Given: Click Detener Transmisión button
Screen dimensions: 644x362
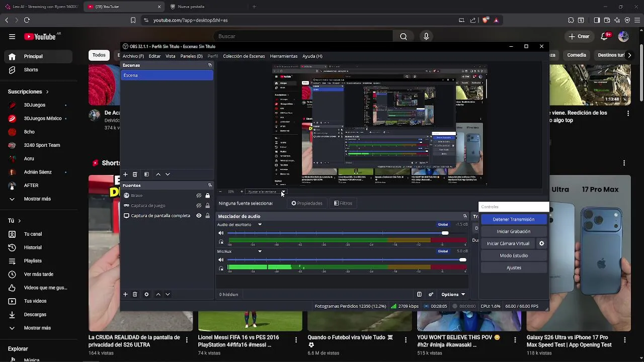Looking at the screenshot, I should 514,220.
